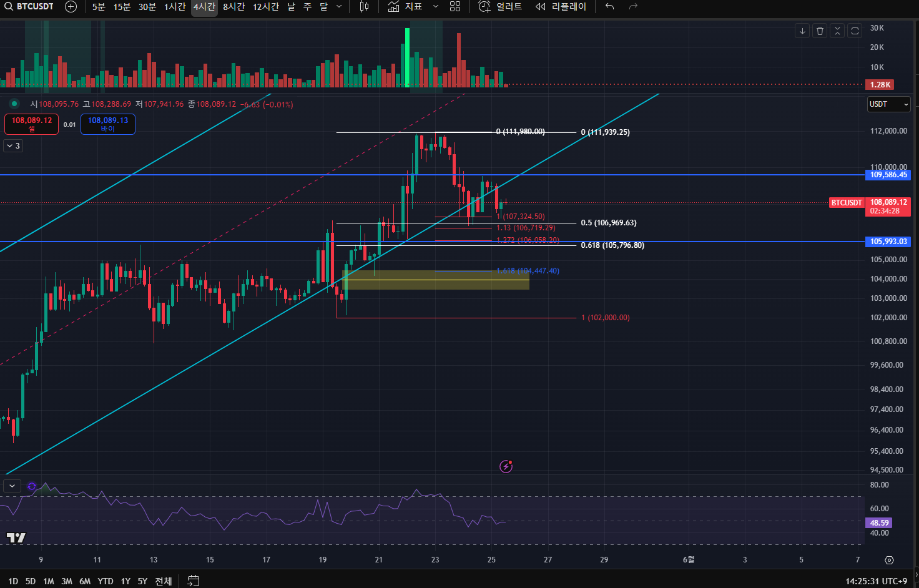Select the 달 (monthly) interval
The image size is (919, 588).
point(323,7)
